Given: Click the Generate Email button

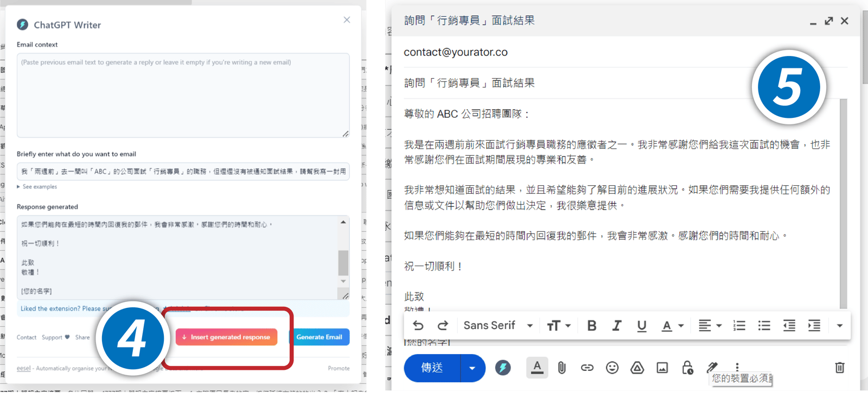Looking at the screenshot, I should (319, 337).
